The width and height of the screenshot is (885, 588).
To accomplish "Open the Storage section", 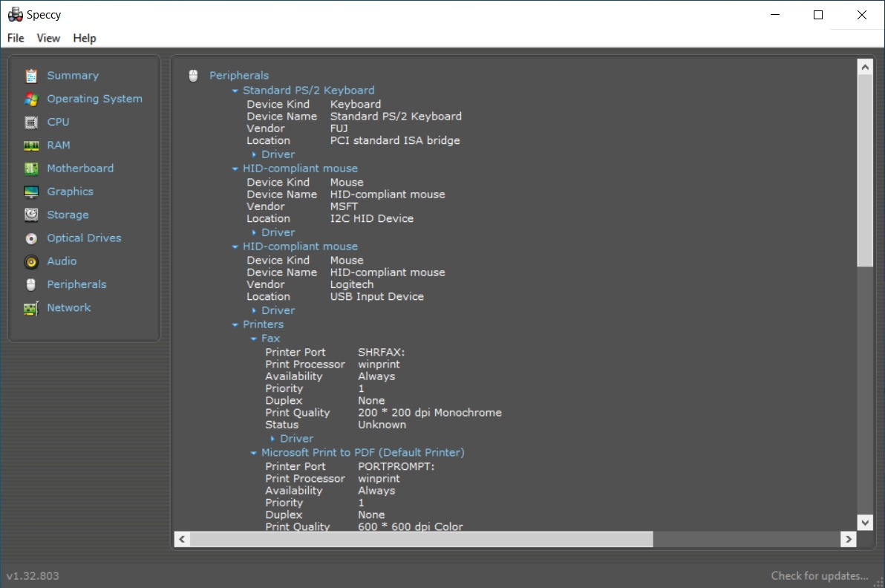I will (x=68, y=215).
